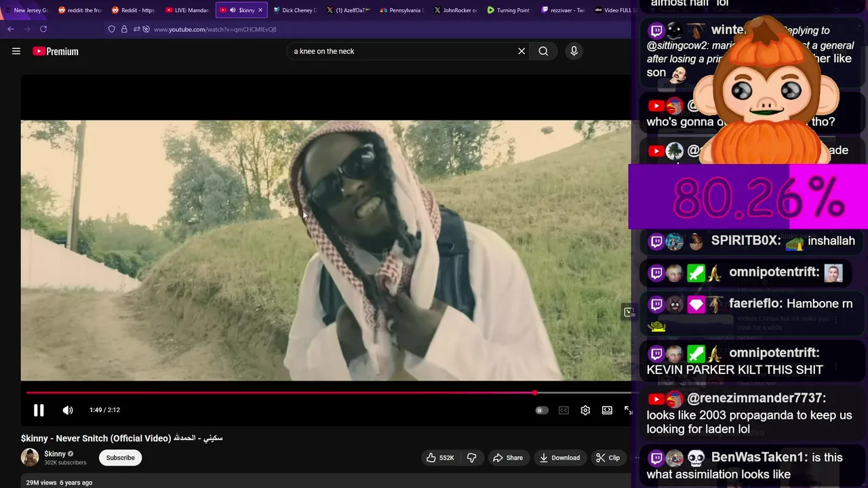
Task: Switch to Dick Cheney tab
Action: (x=295, y=10)
